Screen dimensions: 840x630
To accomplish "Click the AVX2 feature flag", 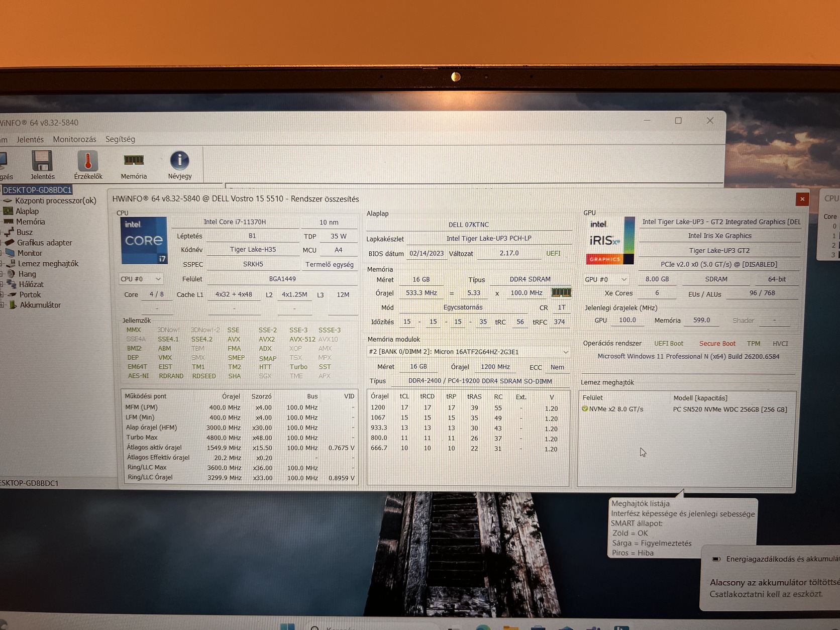I will pyautogui.click(x=267, y=339).
